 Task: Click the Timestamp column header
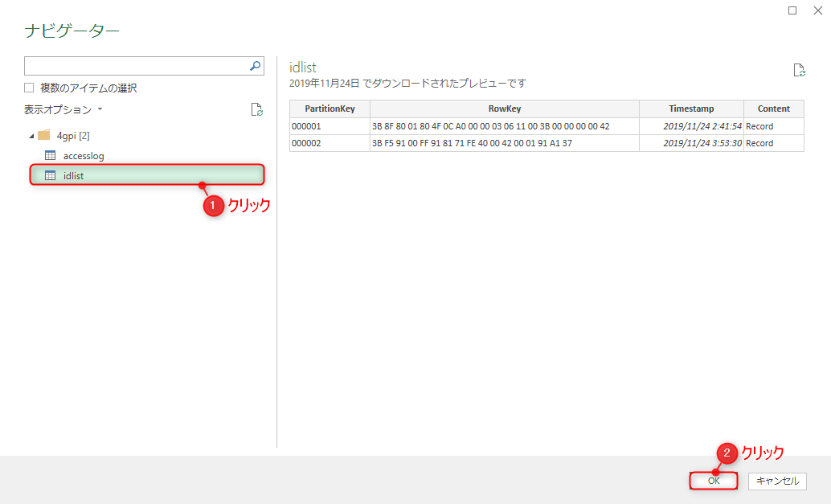tap(691, 109)
